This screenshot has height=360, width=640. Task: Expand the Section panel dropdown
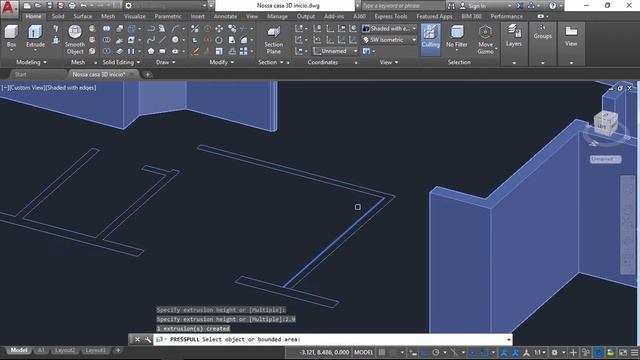pos(271,62)
